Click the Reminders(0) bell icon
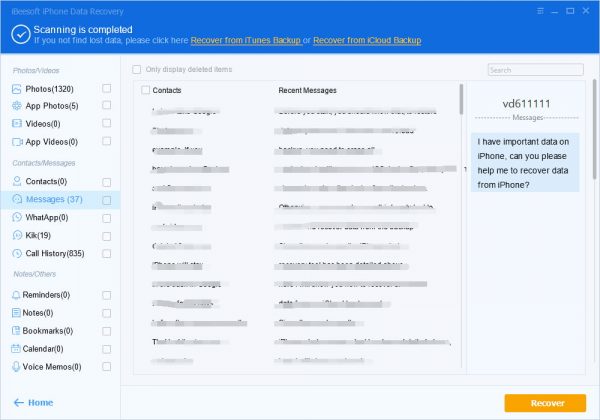The height and width of the screenshot is (420, 600). pyautogui.click(x=16, y=295)
